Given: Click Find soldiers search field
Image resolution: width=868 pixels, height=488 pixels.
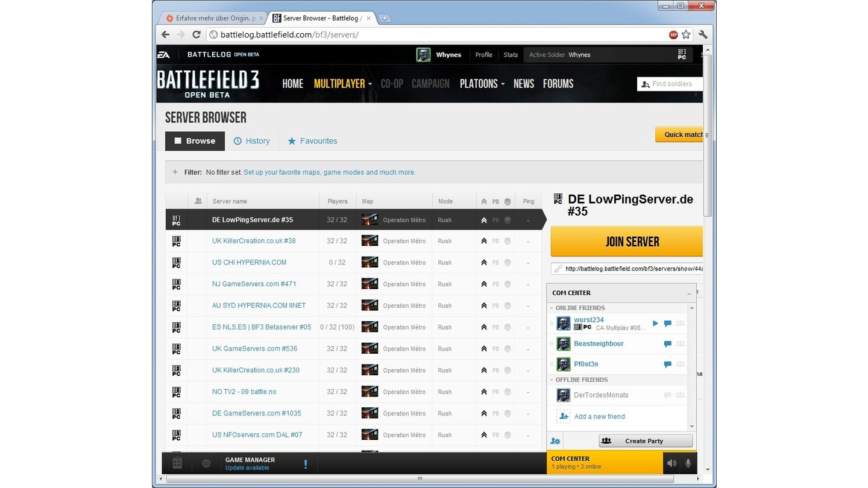Looking at the screenshot, I should 670,84.
